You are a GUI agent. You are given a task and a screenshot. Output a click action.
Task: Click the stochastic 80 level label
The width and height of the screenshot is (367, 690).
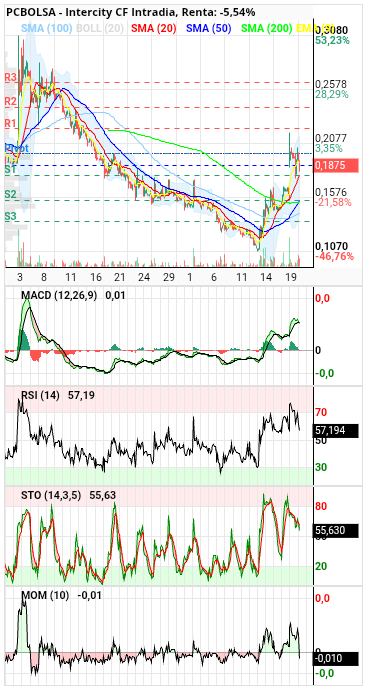[x=320, y=506]
